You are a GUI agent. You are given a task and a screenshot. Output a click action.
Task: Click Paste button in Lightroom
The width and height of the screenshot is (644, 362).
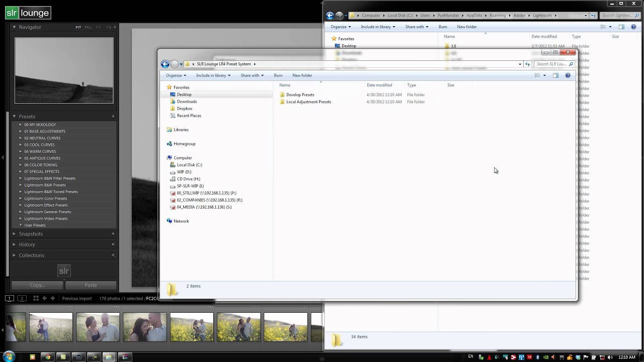tap(91, 285)
